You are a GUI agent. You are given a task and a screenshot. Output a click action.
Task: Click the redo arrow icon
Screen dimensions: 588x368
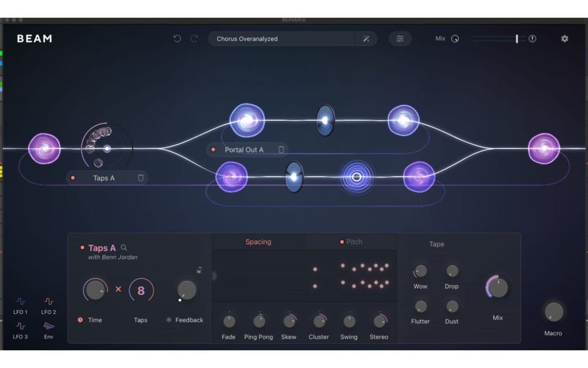194,39
